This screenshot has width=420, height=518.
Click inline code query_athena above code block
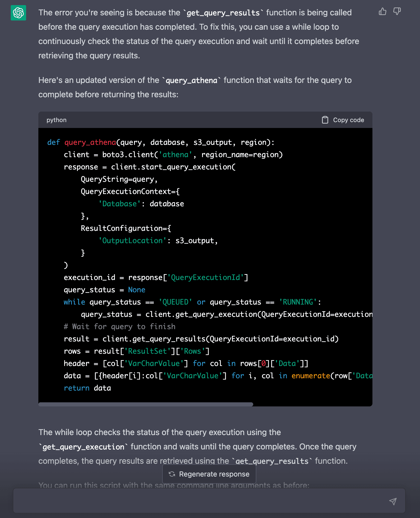pyautogui.click(x=191, y=80)
